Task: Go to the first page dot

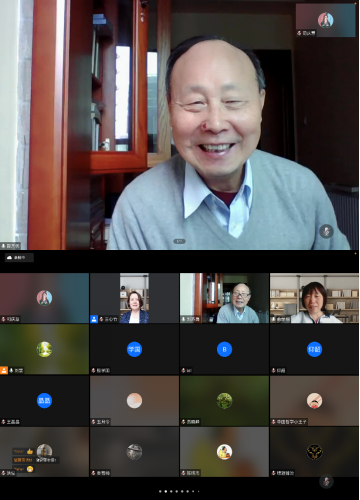Action: point(160,491)
